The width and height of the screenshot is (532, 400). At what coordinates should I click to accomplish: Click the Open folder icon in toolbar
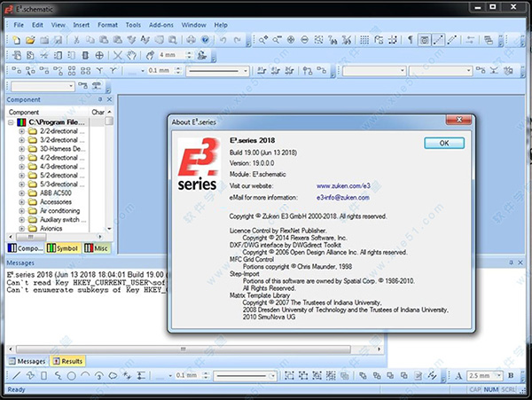(x=30, y=40)
